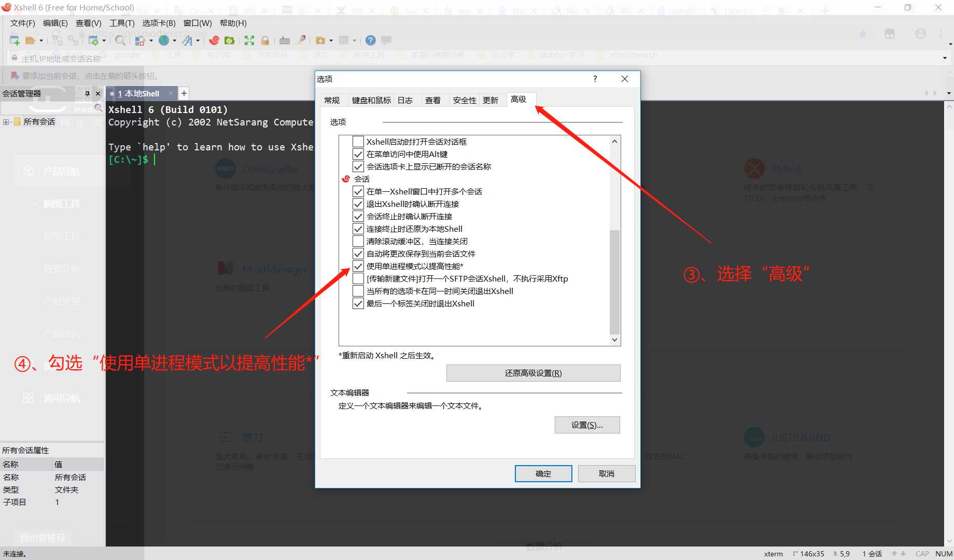Viewport: 954px width, 560px height.
Task: Pin the session manager panel
Action: pos(87,94)
